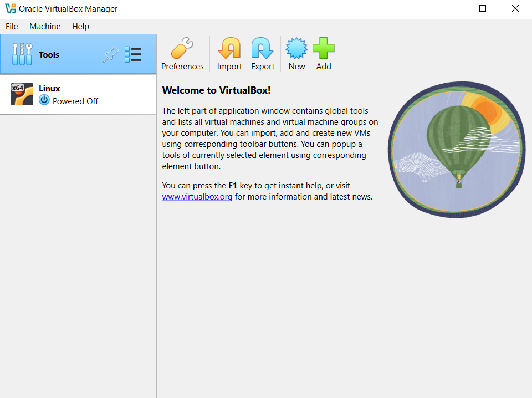Image resolution: width=532 pixels, height=398 pixels.
Task: Open the File menu
Action: coord(12,27)
